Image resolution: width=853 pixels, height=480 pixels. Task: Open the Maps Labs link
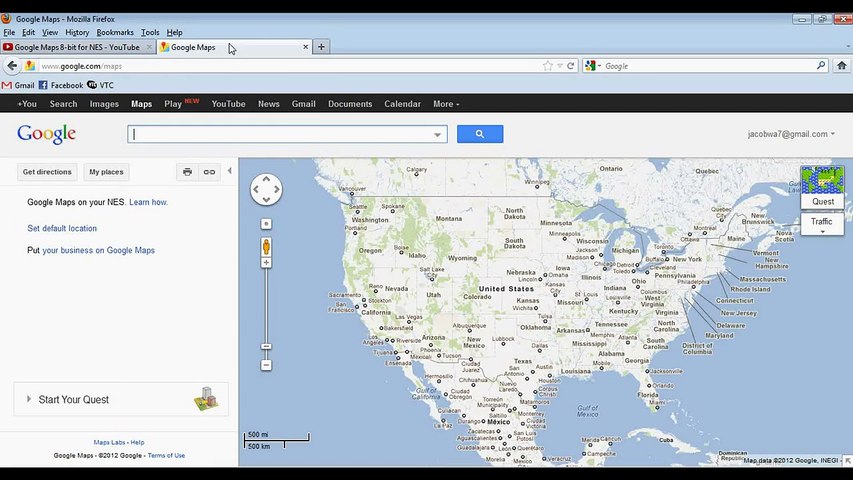pyautogui.click(x=109, y=442)
